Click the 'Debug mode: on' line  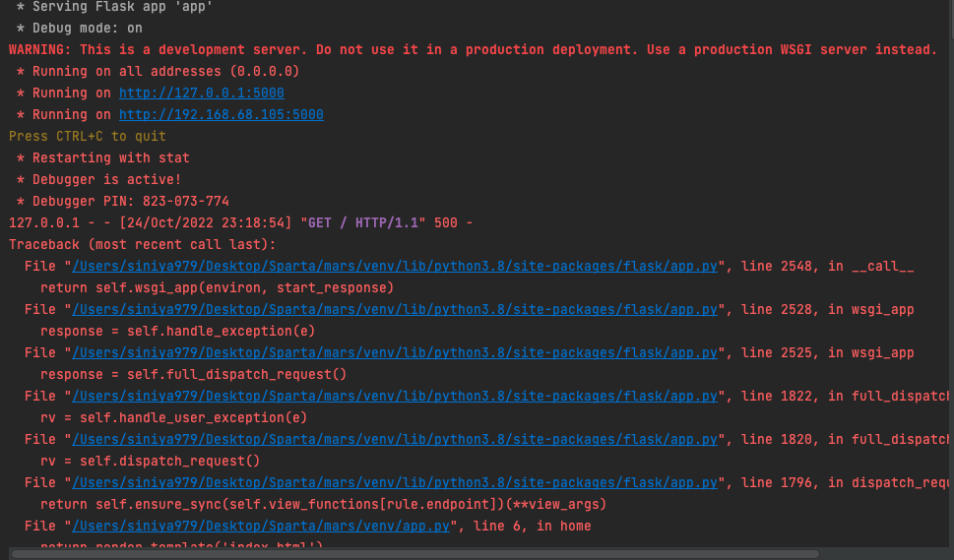point(87,28)
